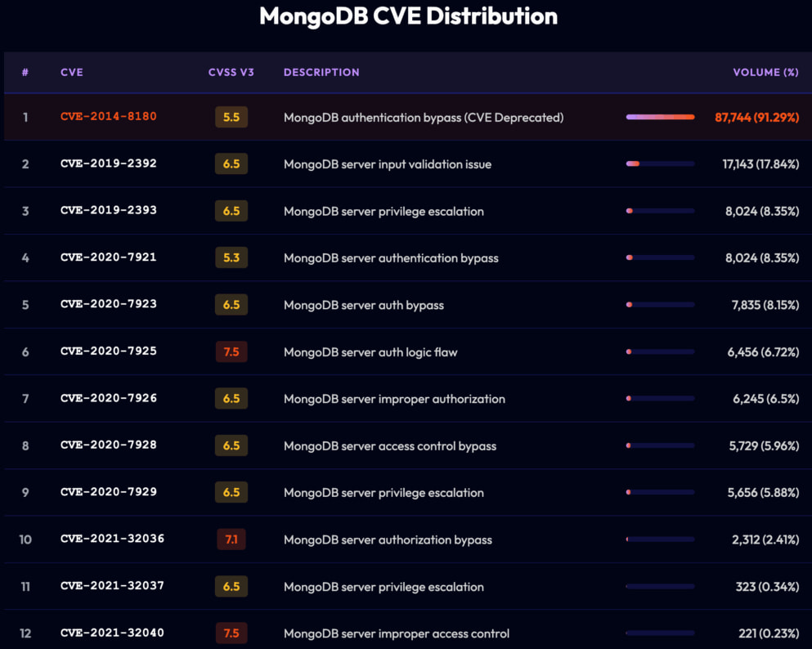Select the 5.5 CVSS badge on row 1
The width and height of the screenshot is (812, 649).
(230, 116)
